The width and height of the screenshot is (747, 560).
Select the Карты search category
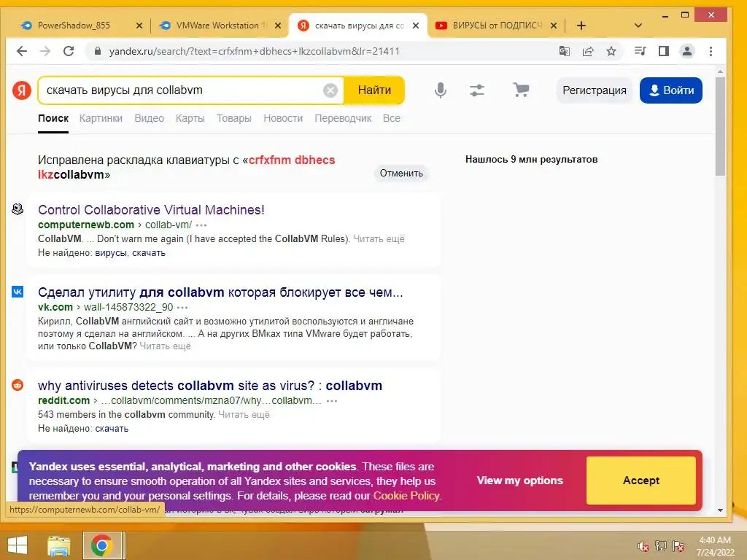pos(190,119)
